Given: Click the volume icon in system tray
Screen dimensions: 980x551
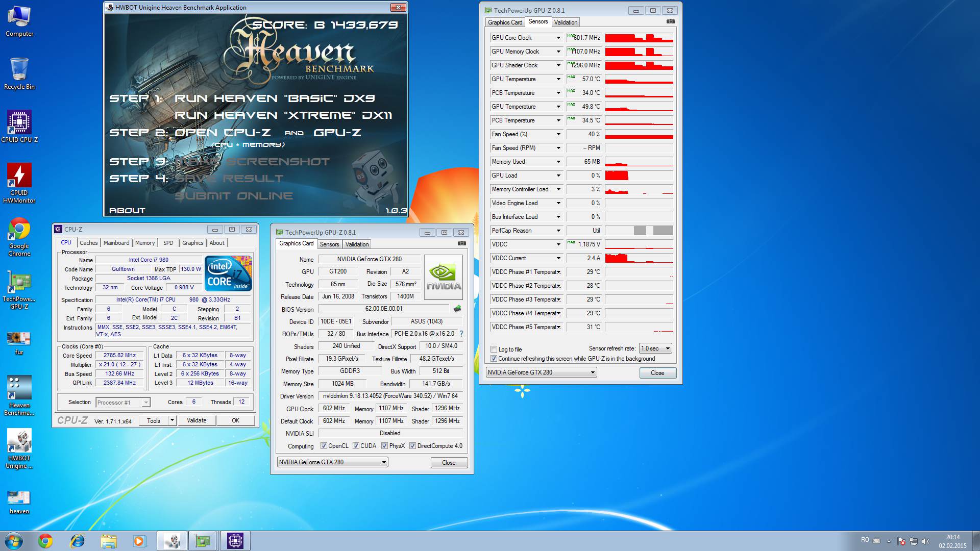Looking at the screenshot, I should pos(926,541).
